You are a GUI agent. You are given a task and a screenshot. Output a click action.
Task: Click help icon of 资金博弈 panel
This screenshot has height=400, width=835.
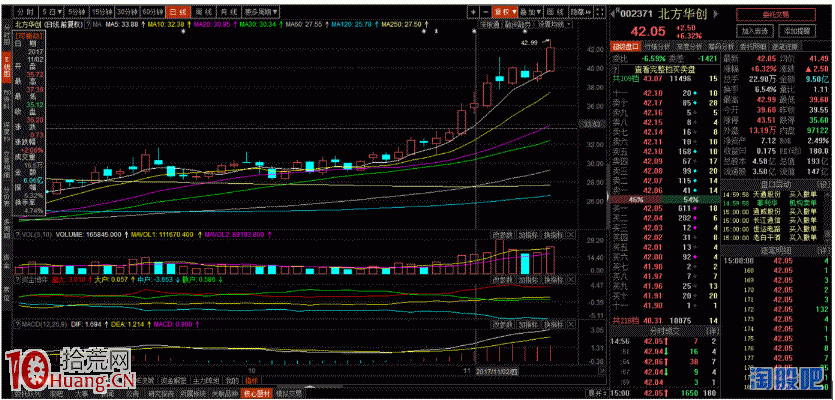pyautogui.click(x=18, y=279)
